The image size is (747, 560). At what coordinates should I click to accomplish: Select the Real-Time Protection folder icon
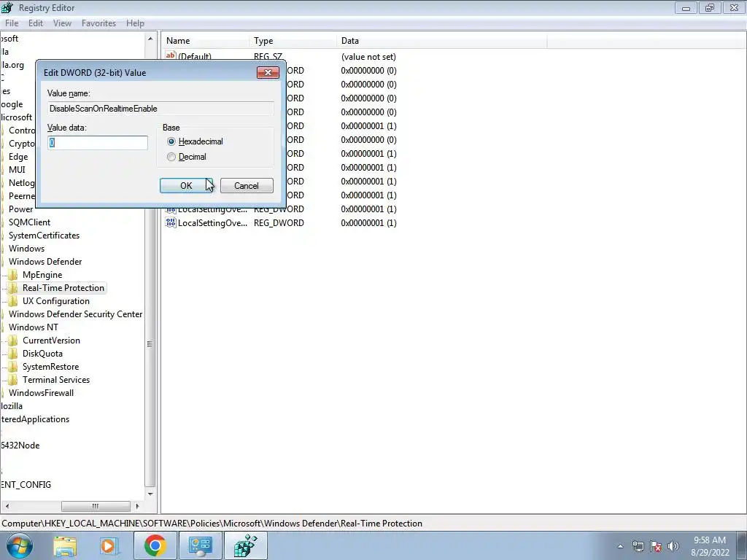(13, 287)
